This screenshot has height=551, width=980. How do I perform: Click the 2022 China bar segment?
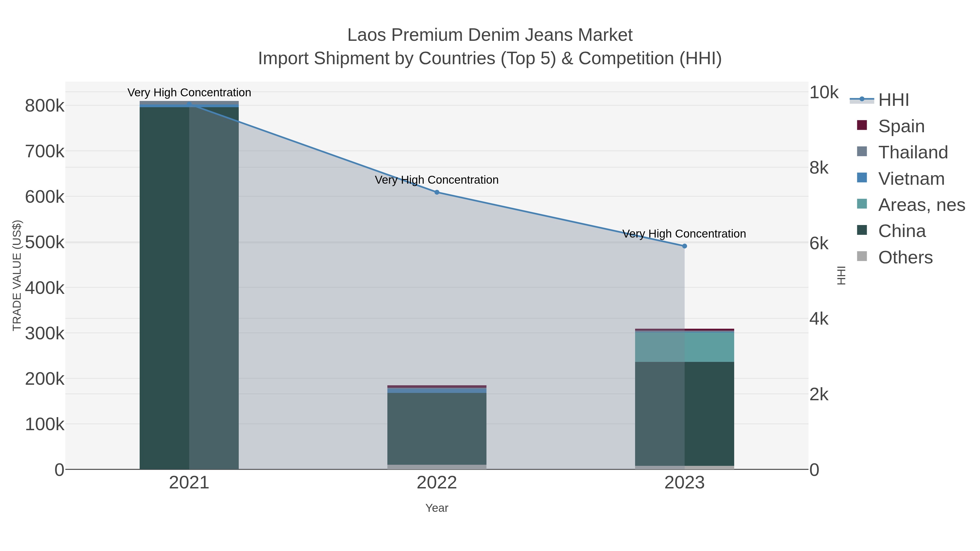[437, 429]
